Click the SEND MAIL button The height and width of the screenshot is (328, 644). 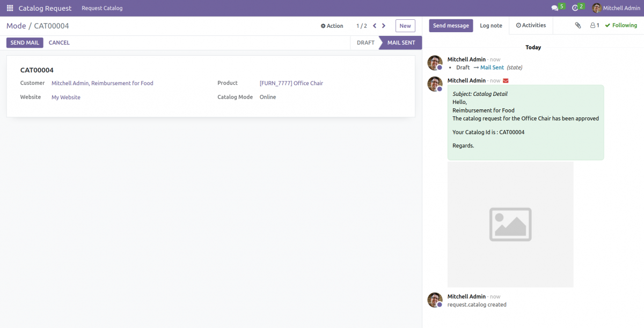(x=25, y=42)
